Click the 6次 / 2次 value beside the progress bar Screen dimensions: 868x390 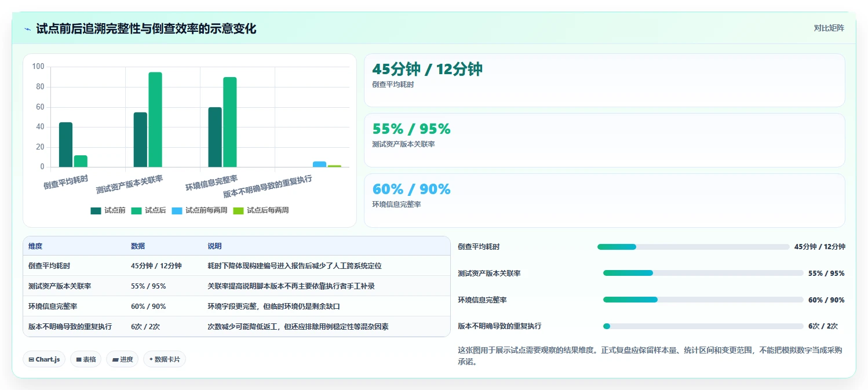(x=823, y=326)
